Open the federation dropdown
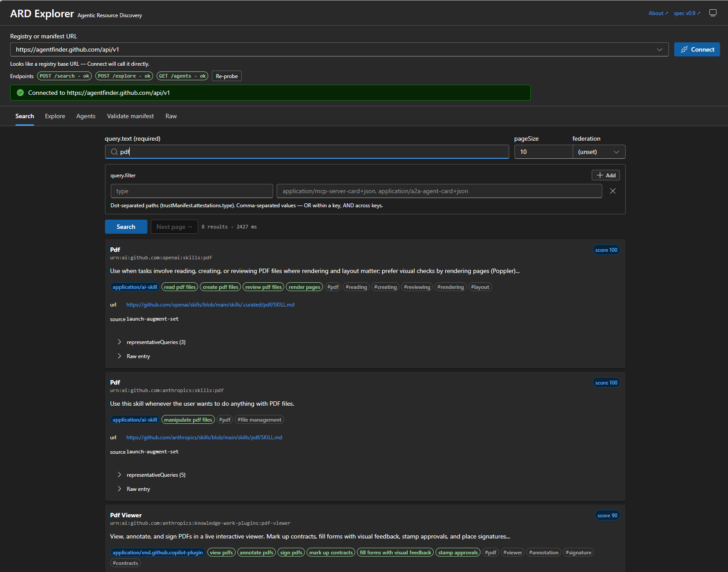Screen dimensions: 728x572 tap(599, 152)
